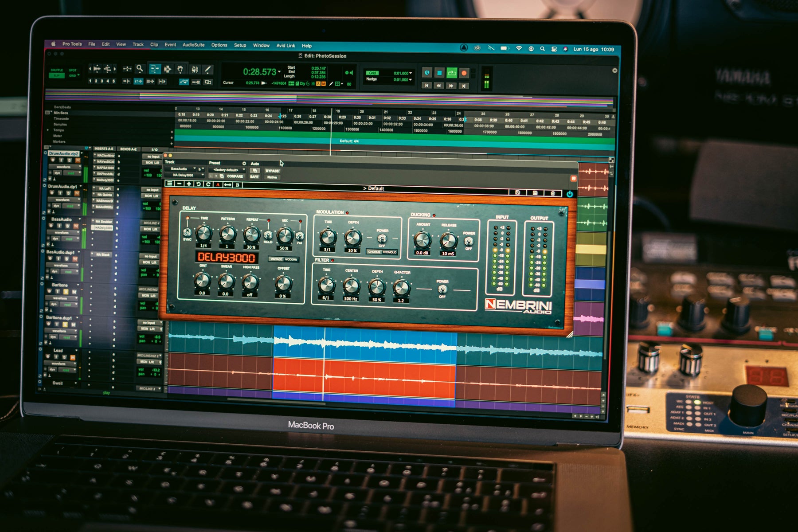Screen dimensions: 798x532
Task: Toggle the Modulation POWER switch
Action: coord(382,239)
